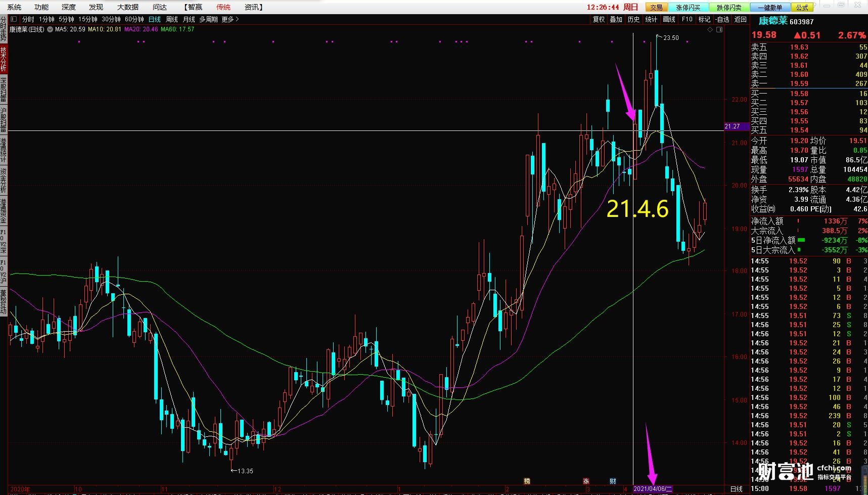Click the 日线 label at chart bottom

tap(737, 489)
